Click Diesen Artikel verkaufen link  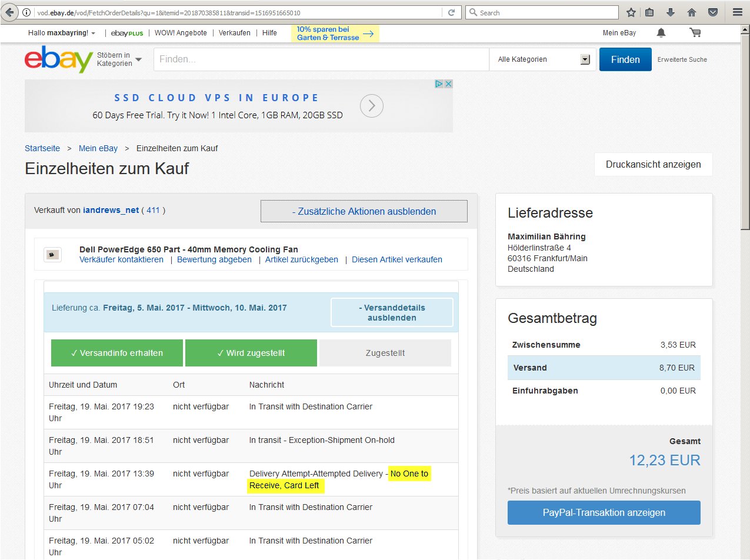397,259
